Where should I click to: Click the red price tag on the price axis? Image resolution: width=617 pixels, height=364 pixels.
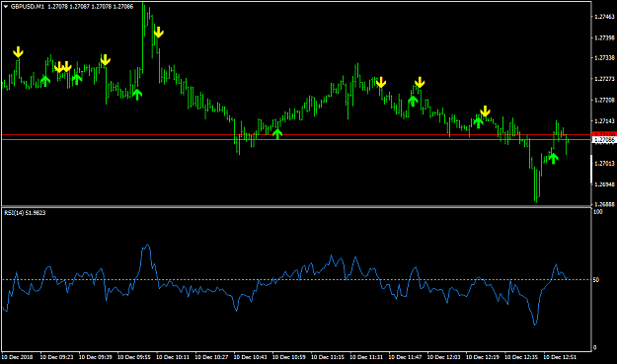pos(604,134)
